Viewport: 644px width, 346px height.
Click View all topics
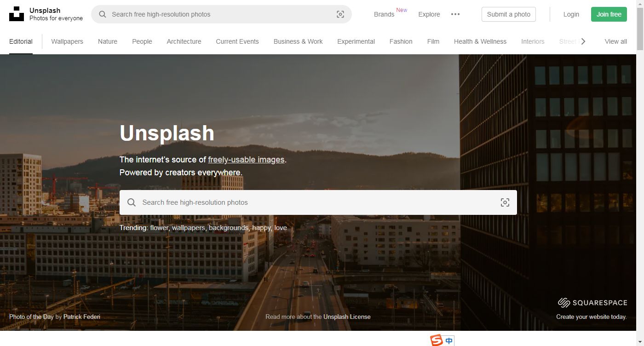tap(616, 41)
